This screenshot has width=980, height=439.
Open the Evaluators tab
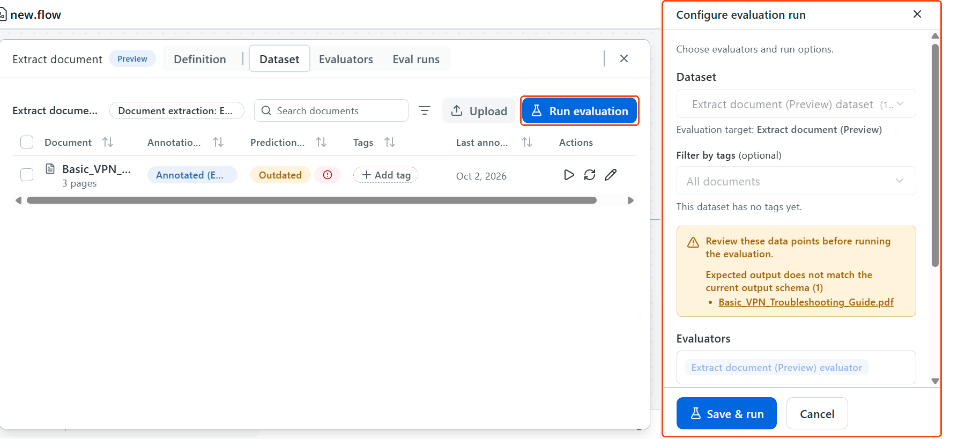346,59
